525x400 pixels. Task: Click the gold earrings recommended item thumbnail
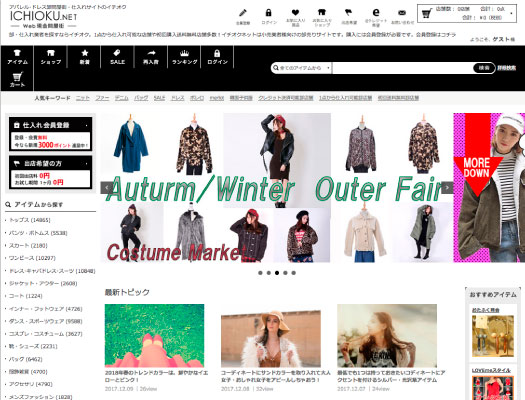coord(493,336)
